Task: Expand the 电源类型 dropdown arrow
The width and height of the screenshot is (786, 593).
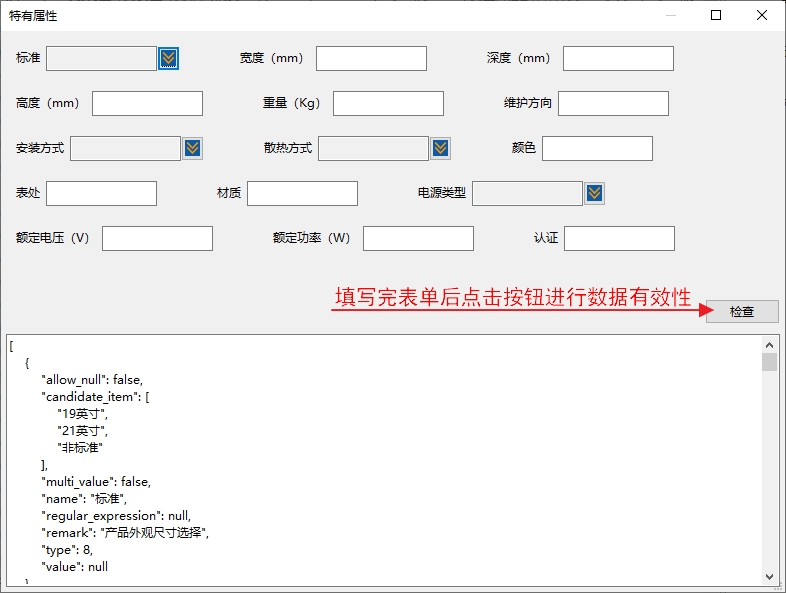Action: pyautogui.click(x=594, y=193)
